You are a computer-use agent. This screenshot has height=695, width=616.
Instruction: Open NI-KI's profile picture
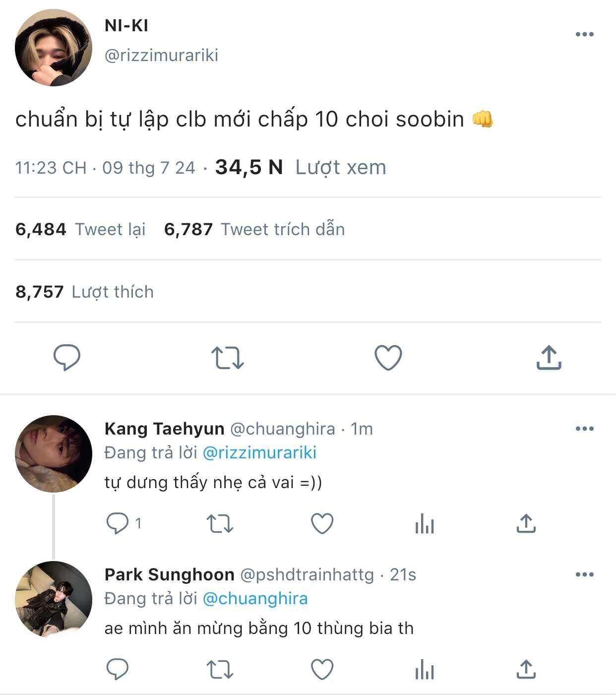click(54, 48)
